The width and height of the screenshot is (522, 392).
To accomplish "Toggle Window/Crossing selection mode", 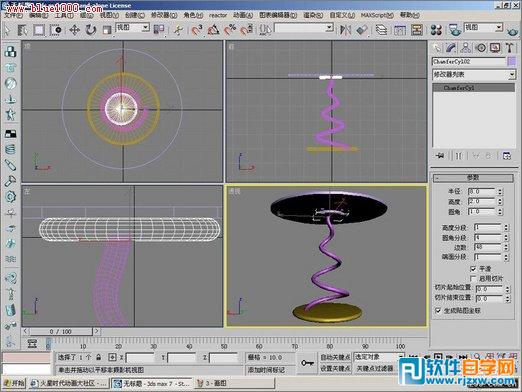I will [55, 30].
